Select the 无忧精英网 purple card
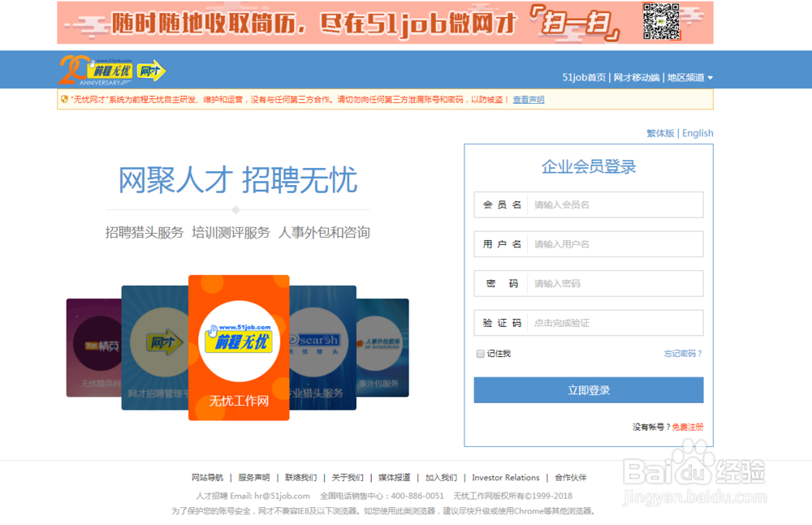812x525 pixels. (93, 347)
